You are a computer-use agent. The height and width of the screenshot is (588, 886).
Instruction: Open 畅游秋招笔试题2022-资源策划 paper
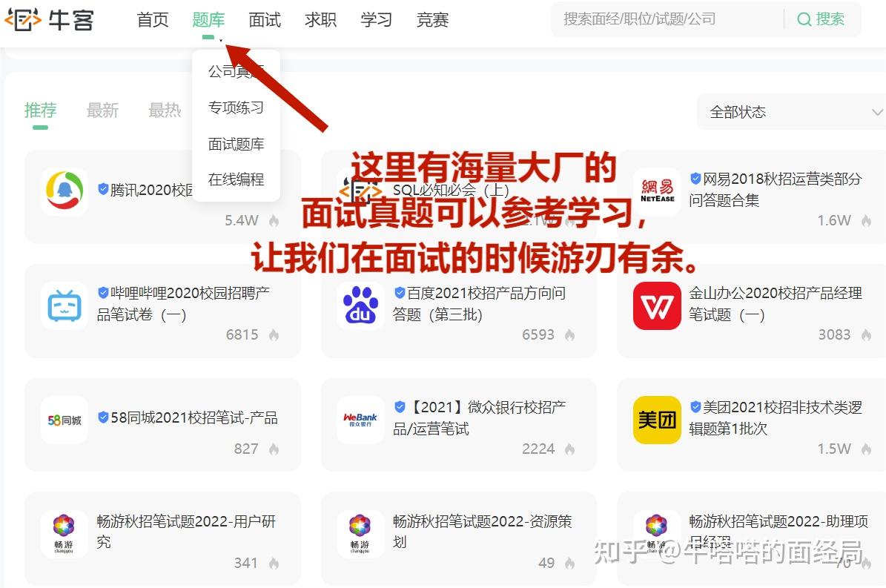point(482,531)
